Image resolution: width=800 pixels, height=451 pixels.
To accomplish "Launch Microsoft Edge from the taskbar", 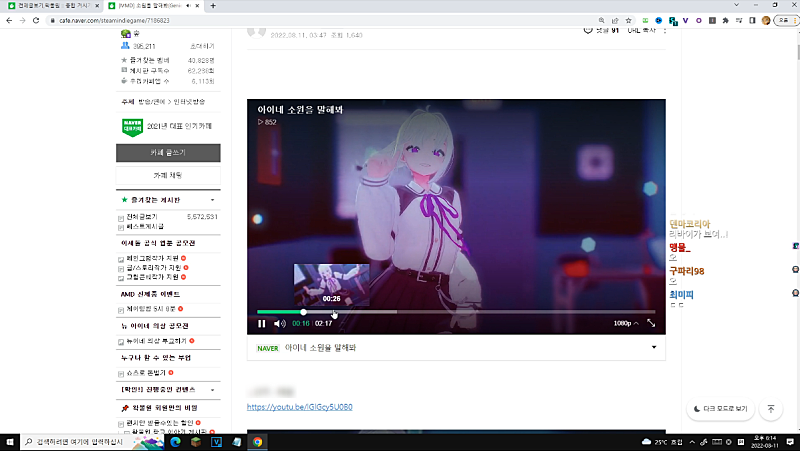I will click(x=175, y=442).
